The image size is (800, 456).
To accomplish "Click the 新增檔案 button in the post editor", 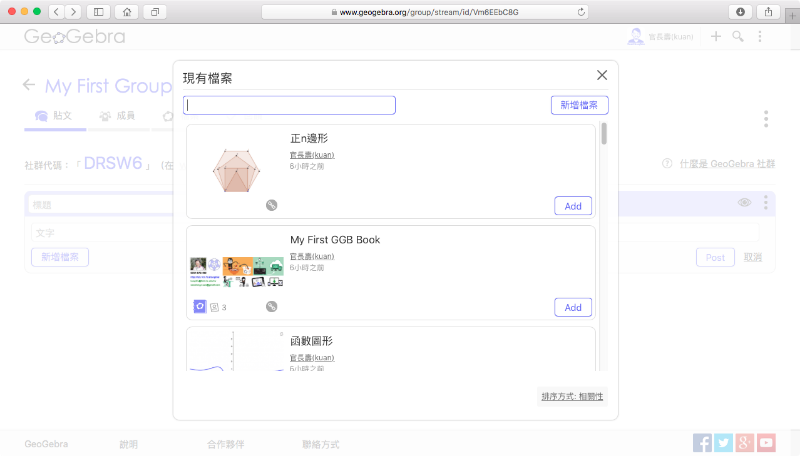I will tap(60, 257).
